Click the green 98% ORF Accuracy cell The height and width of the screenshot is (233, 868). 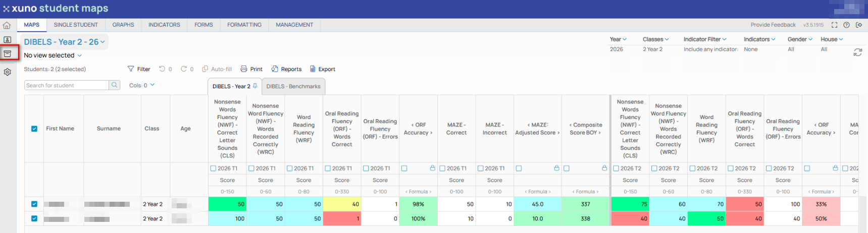(418, 204)
